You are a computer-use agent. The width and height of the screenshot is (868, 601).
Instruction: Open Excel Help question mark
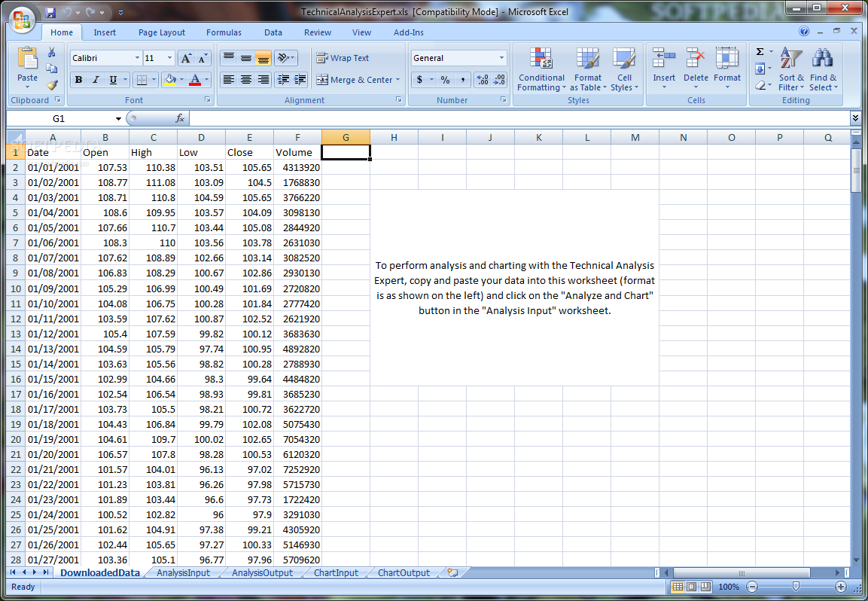pyautogui.click(x=804, y=32)
